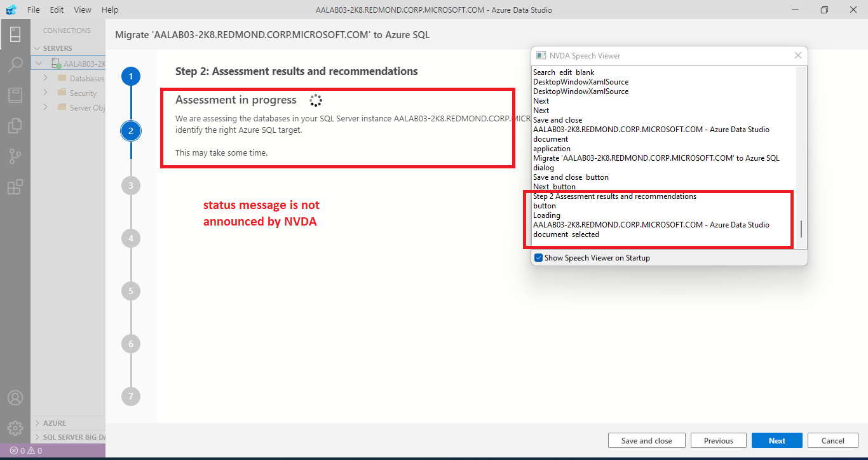
Task: Open the Manage settings gear
Action: pos(15,428)
